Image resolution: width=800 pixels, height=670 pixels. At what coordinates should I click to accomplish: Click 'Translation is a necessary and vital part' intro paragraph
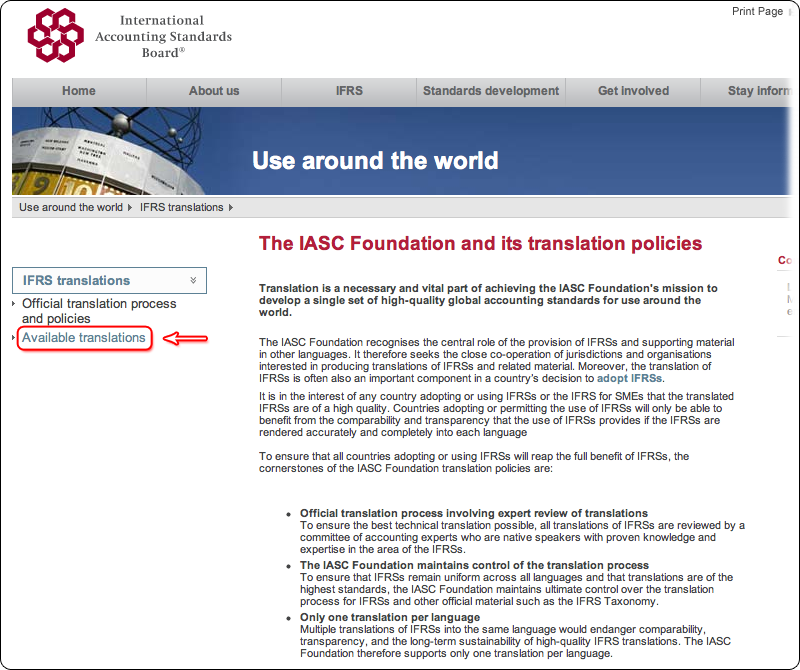[x=488, y=300]
